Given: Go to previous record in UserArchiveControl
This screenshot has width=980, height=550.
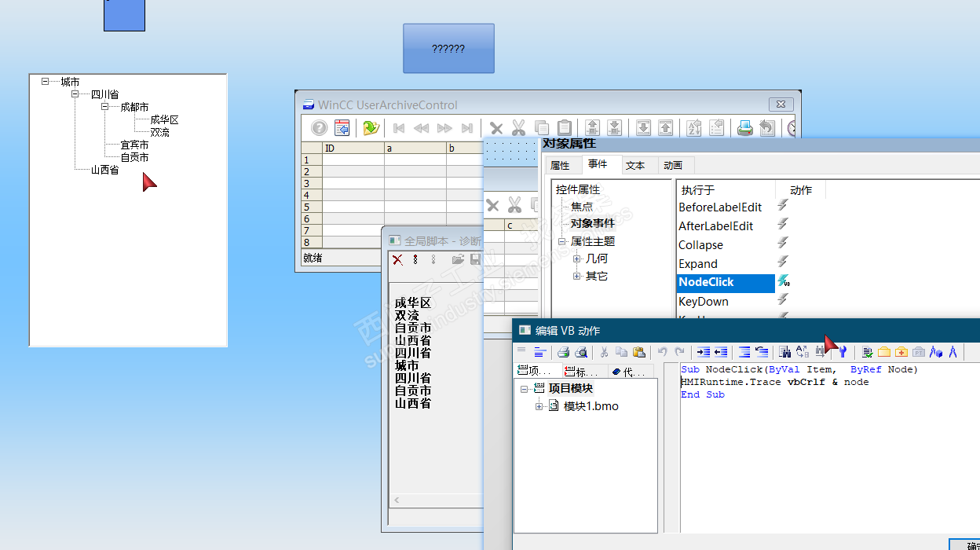Looking at the screenshot, I should tap(422, 128).
